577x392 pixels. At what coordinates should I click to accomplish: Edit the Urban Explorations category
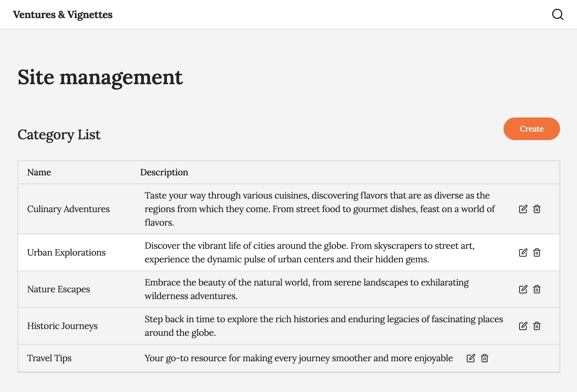click(x=523, y=252)
